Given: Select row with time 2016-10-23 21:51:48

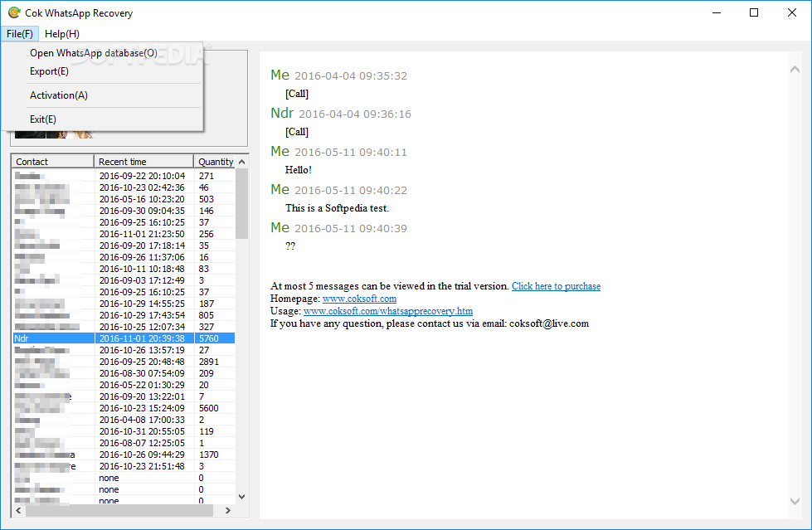Looking at the screenshot, I should [x=124, y=466].
